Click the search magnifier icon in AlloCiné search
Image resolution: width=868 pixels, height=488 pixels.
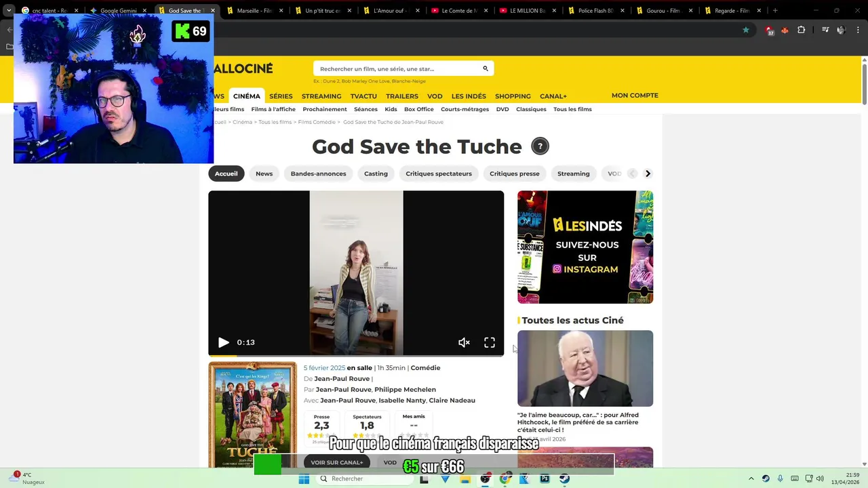pyautogui.click(x=486, y=68)
